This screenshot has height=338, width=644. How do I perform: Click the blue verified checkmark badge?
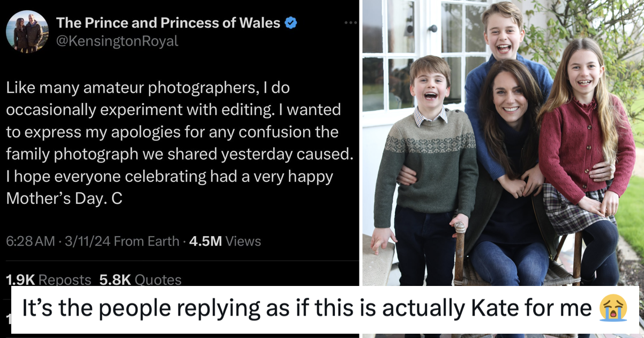click(x=290, y=23)
